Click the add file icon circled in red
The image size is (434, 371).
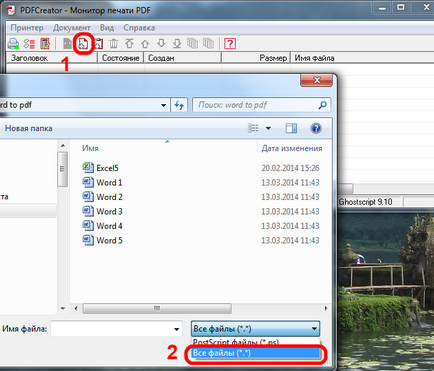coord(83,43)
